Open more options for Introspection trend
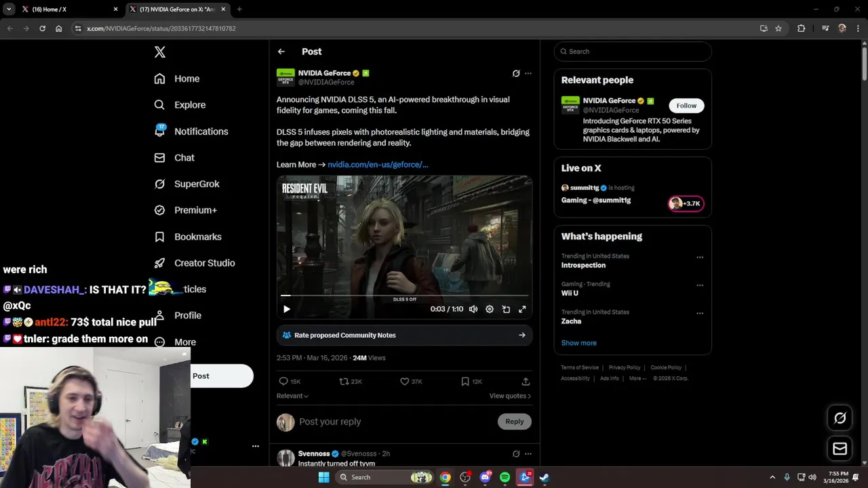 pyautogui.click(x=700, y=258)
